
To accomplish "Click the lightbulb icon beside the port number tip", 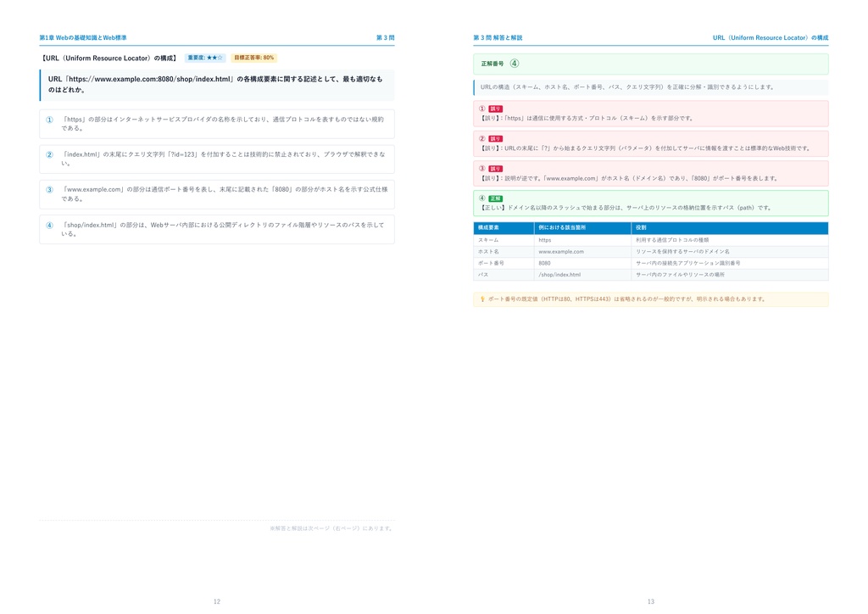I will (x=482, y=299).
